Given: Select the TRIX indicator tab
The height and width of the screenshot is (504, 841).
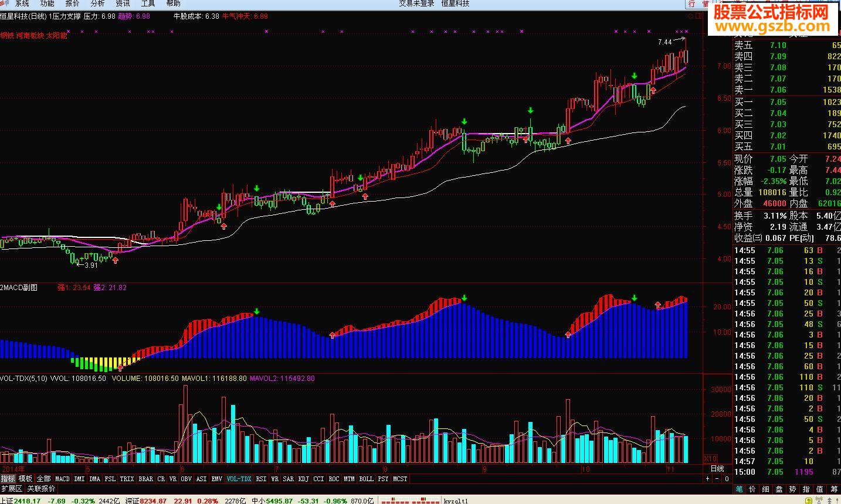Looking at the screenshot, I should (x=127, y=479).
